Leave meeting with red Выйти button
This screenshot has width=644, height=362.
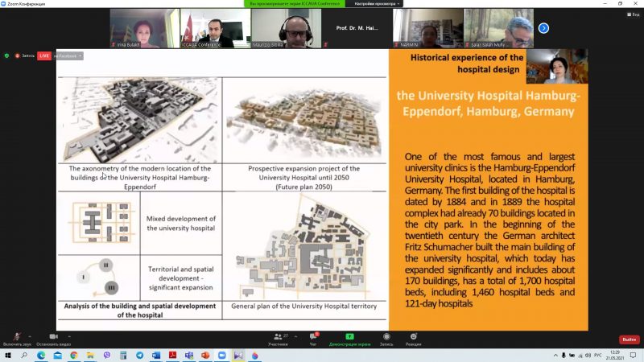(629, 339)
